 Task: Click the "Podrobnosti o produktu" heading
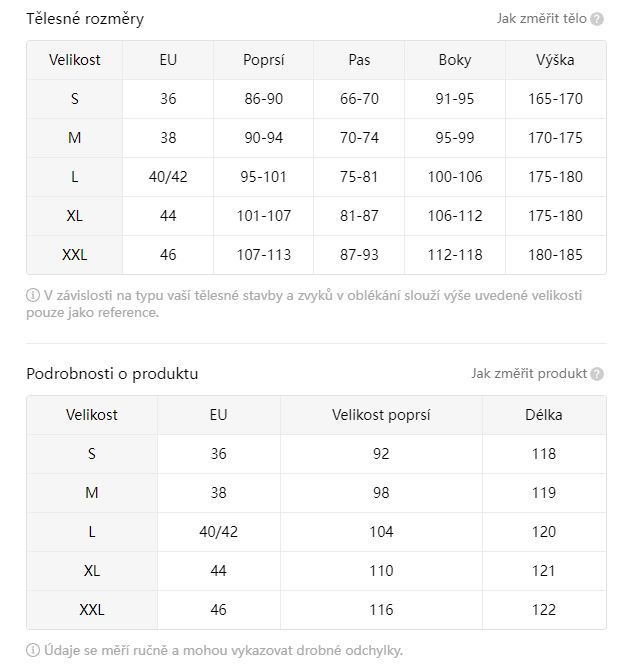tap(112, 374)
